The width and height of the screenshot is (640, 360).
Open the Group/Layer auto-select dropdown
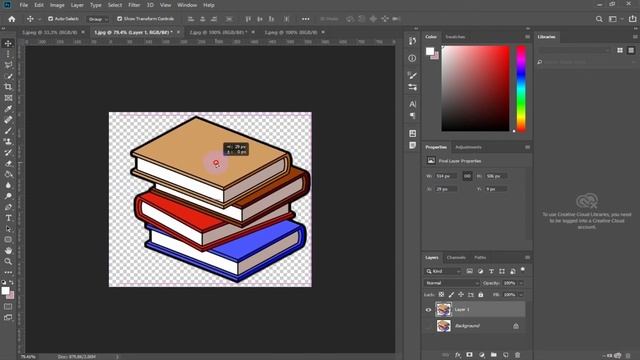click(x=98, y=19)
